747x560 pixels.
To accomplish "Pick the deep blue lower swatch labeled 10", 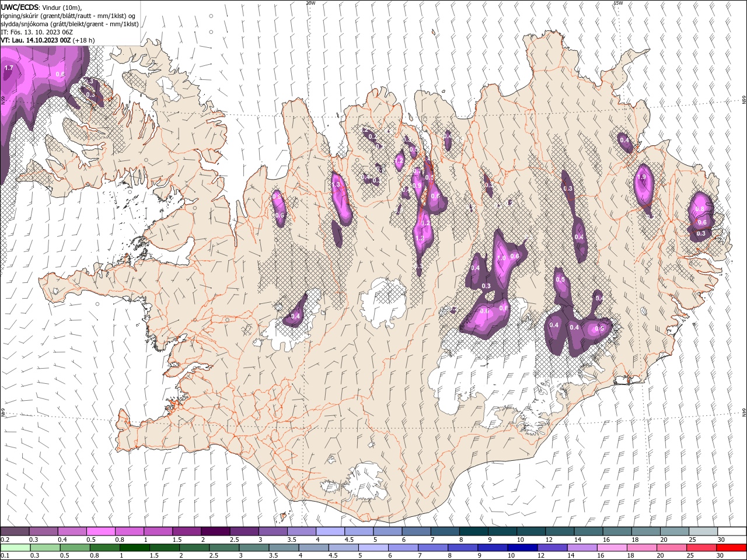I will click(522, 548).
